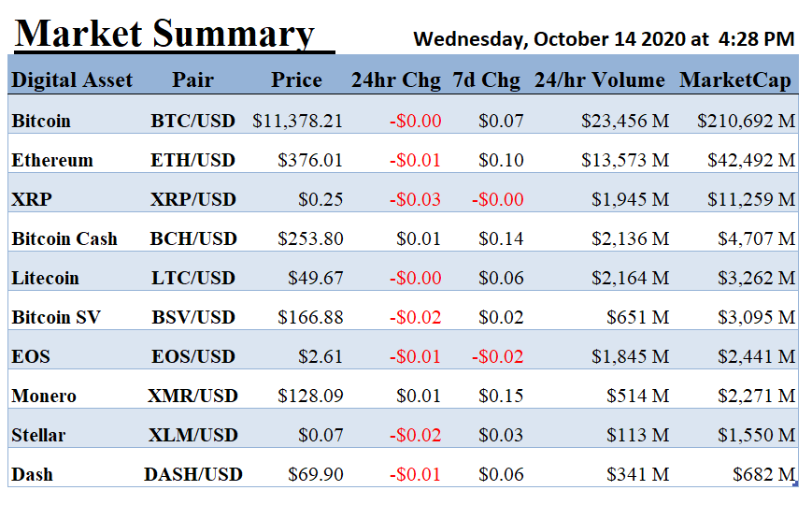Click the MarketCap column header
Viewport: 812px width, 505px height.
pyautogui.click(x=735, y=79)
